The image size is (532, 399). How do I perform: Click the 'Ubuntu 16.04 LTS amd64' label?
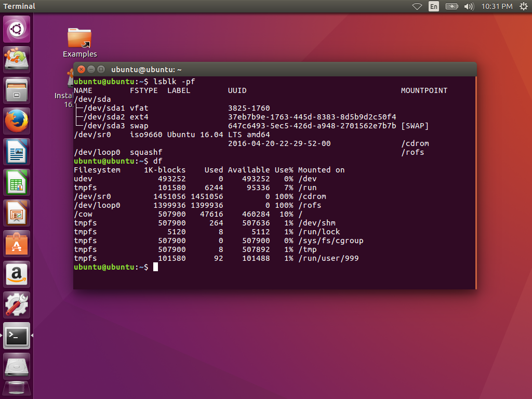[x=219, y=135]
